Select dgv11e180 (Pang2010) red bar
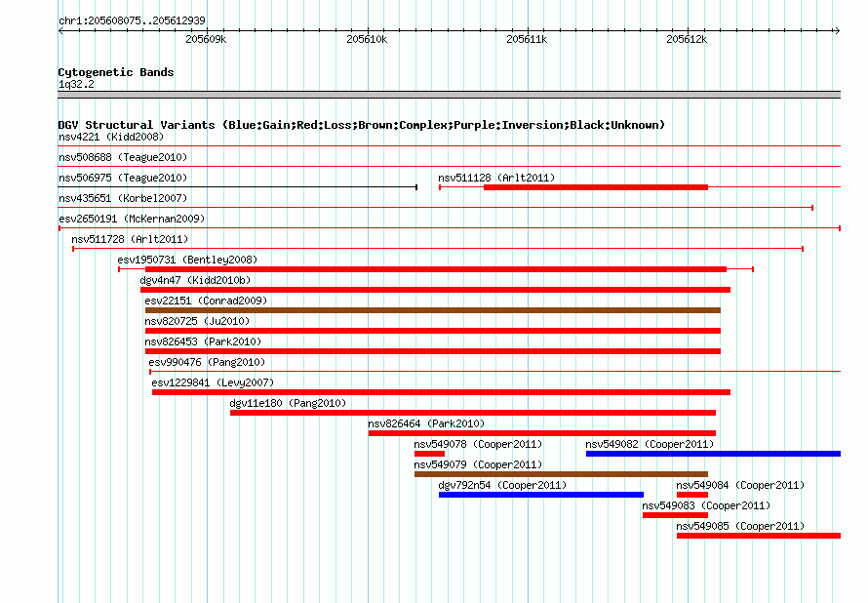 coord(473,413)
